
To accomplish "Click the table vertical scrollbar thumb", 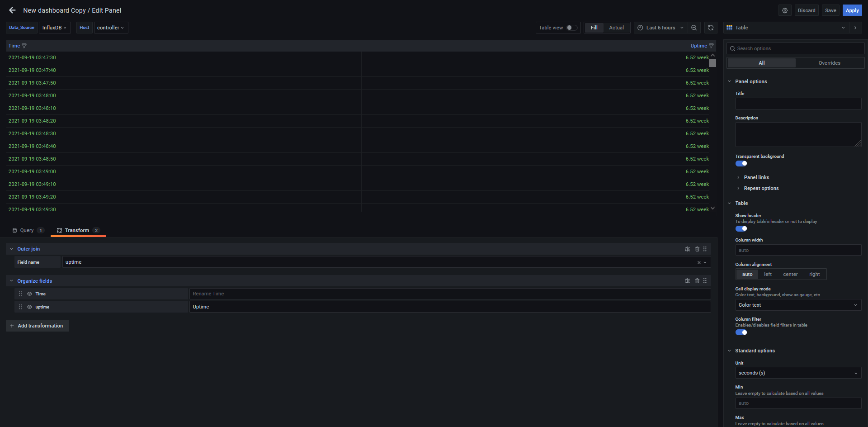I will (712, 63).
